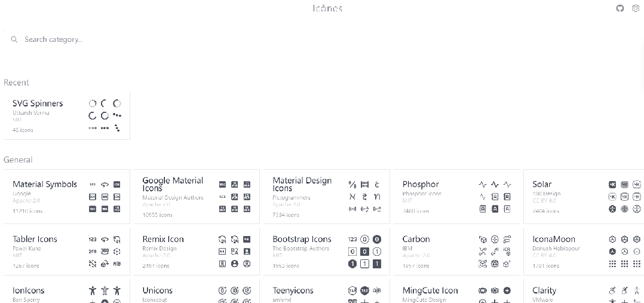
Task: Open settings via the gear icon
Action: 636,8
